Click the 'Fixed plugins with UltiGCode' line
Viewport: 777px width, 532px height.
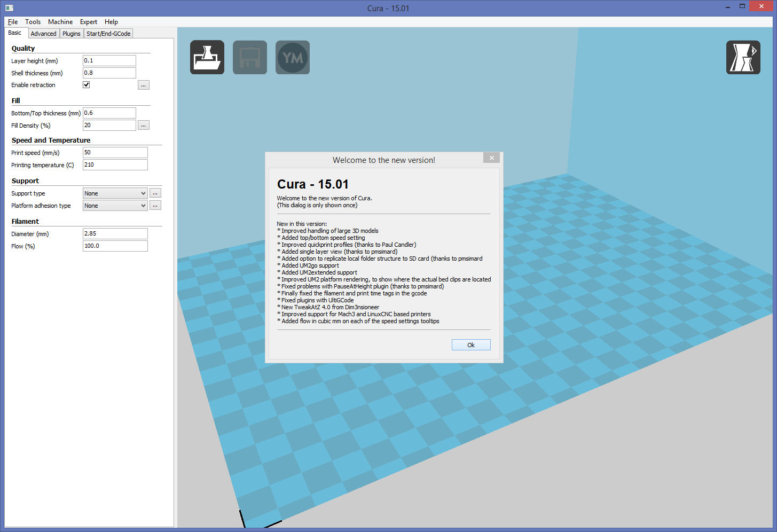click(316, 300)
